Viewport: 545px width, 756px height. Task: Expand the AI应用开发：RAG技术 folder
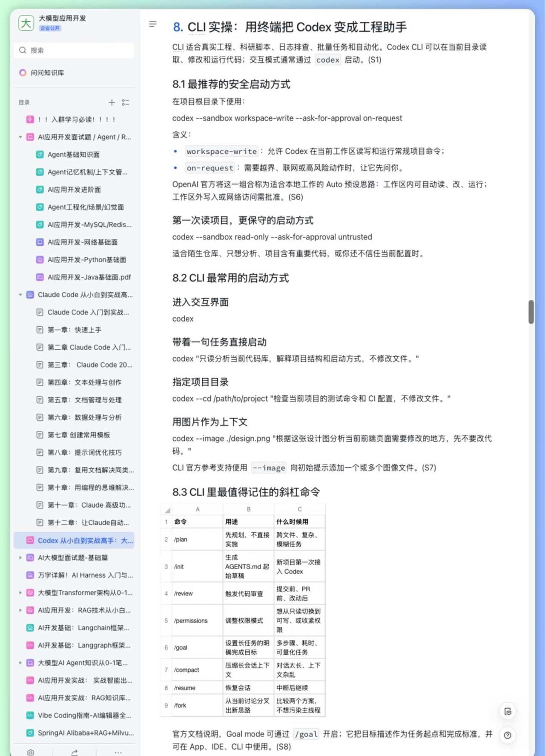pyautogui.click(x=20, y=610)
